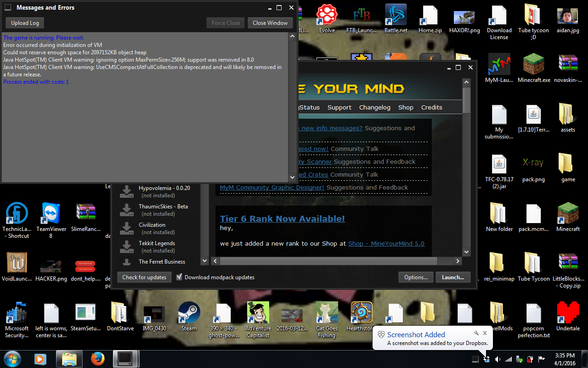Select the HACKER.png desktop file
Image resolution: width=588 pixels, height=368 pixels.
tap(51, 270)
